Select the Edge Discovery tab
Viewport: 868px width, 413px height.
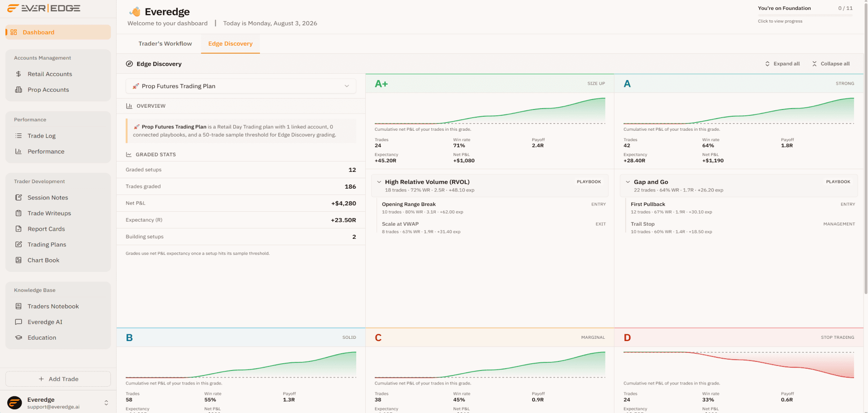(x=231, y=43)
